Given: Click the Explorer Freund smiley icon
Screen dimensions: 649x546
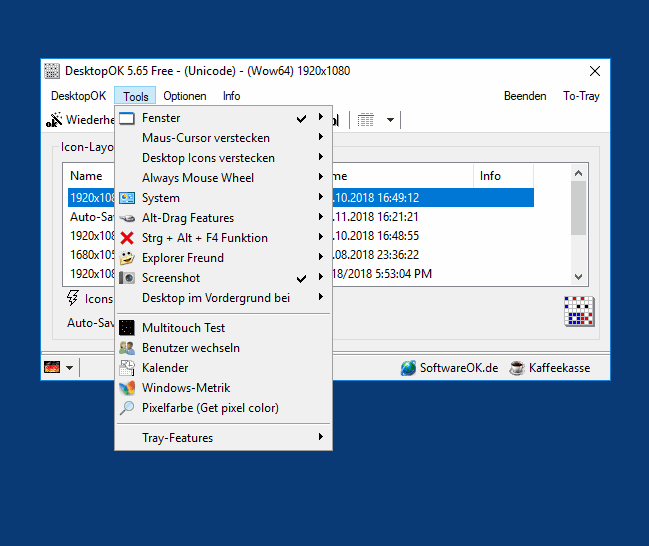Looking at the screenshot, I should click(127, 258).
